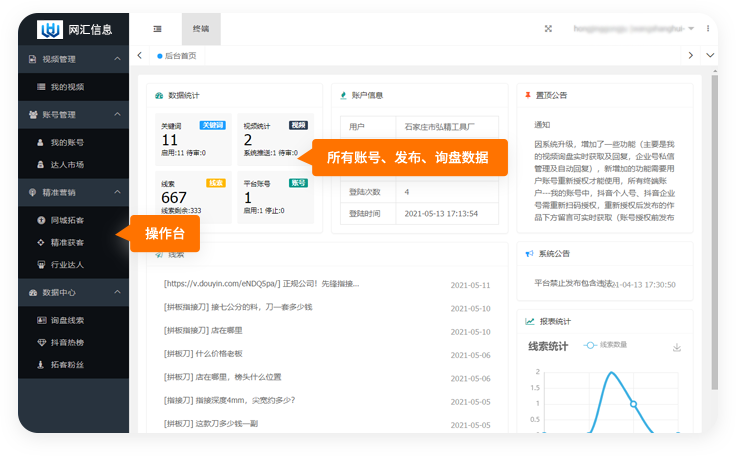Click the left arrow for page tabs
Image resolution: width=736 pixels, height=456 pixels.
coord(139,55)
